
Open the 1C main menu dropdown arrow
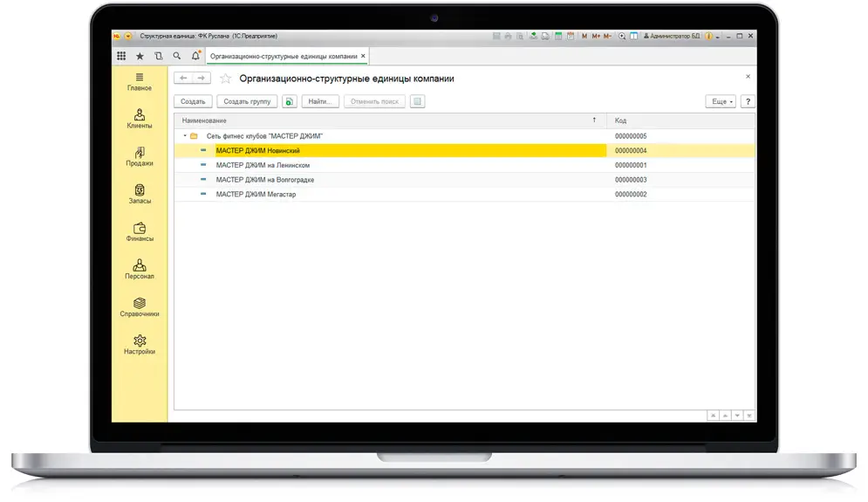coord(128,36)
